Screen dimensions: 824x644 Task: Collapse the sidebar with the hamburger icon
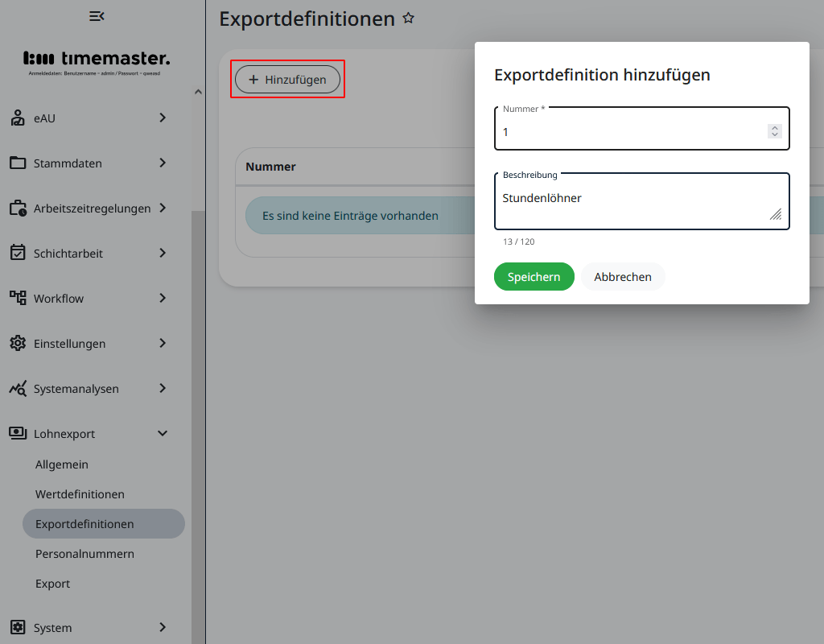(x=98, y=15)
